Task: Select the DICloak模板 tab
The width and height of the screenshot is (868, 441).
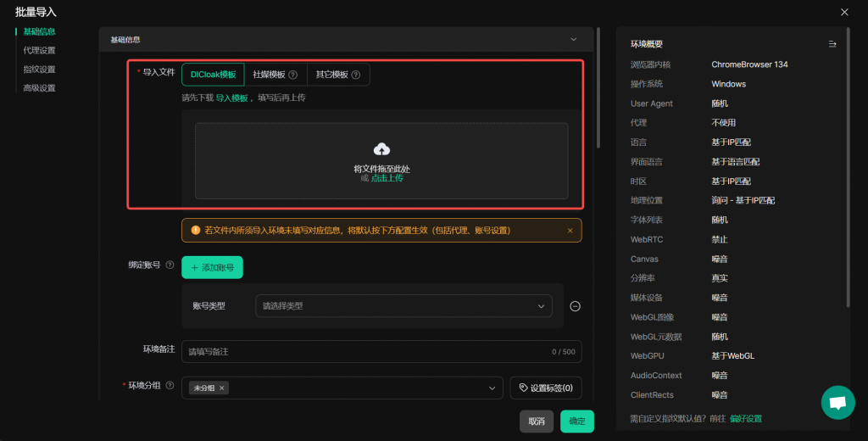Action: pos(213,75)
